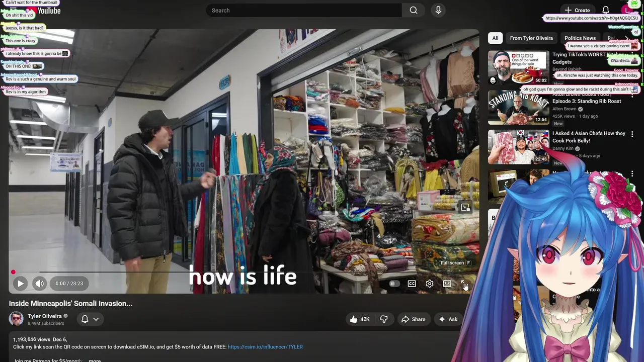
Task: Click the Danny Kim channel name
Action: point(563,149)
